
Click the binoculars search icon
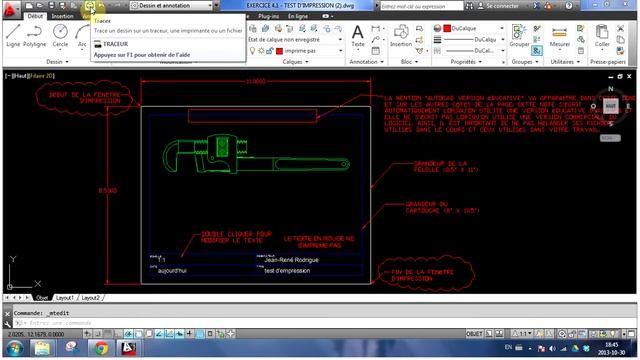tap(470, 6)
